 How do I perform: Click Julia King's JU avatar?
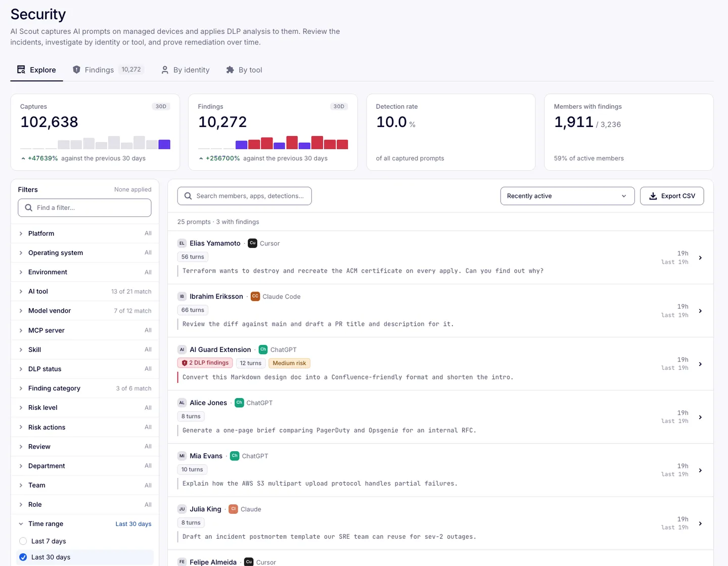pyautogui.click(x=182, y=509)
